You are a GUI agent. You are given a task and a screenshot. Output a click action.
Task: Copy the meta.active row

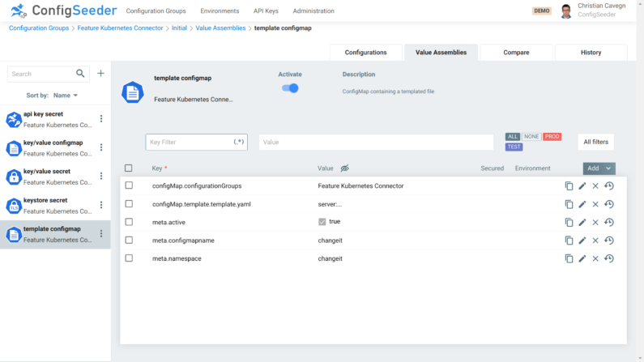(x=569, y=222)
